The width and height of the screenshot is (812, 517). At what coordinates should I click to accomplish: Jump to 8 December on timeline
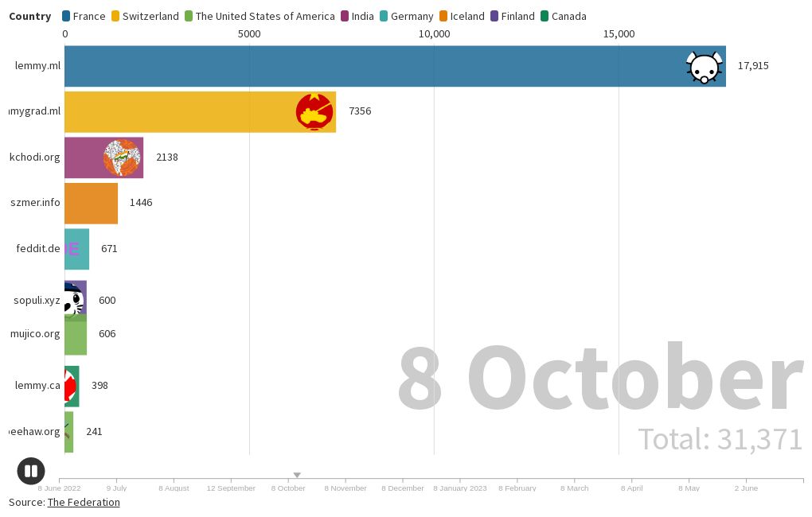(403, 488)
